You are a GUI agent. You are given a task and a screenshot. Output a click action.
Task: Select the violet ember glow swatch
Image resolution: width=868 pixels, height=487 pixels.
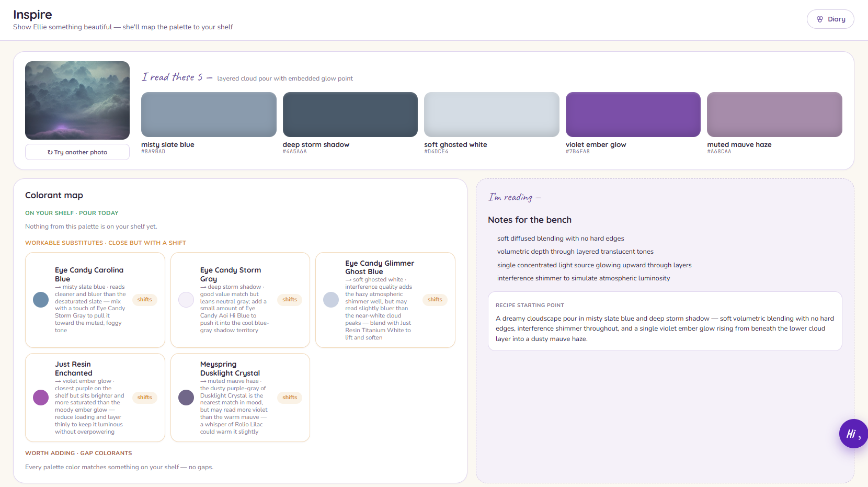633,115
